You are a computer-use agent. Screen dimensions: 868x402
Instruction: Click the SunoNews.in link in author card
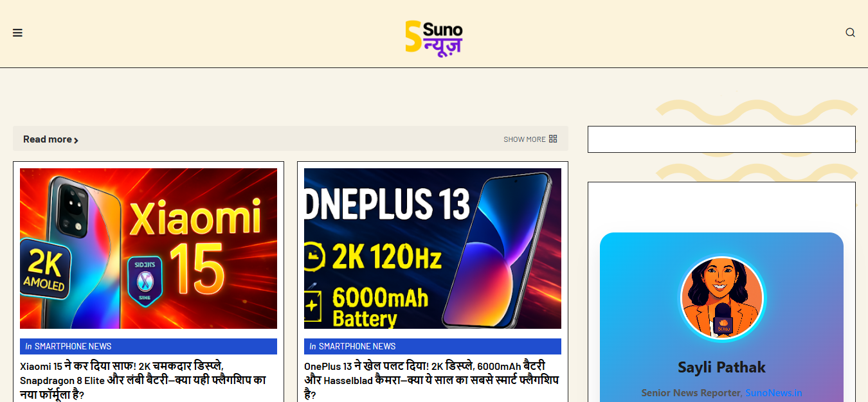click(773, 393)
